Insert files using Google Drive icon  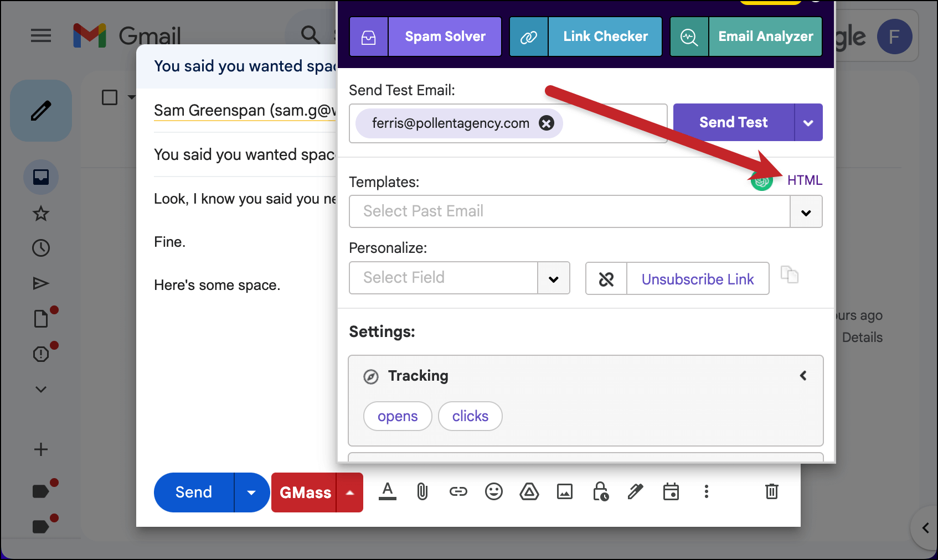[x=529, y=491]
